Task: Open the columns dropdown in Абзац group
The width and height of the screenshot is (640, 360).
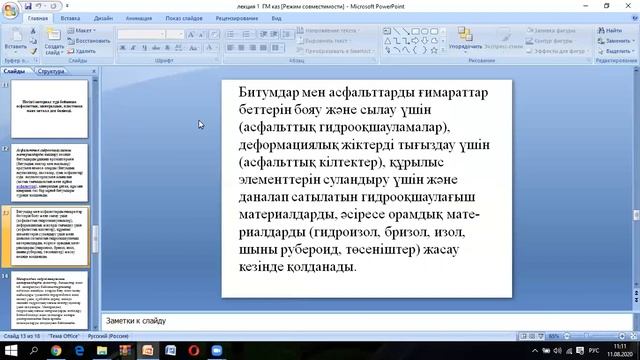Action: [278, 48]
